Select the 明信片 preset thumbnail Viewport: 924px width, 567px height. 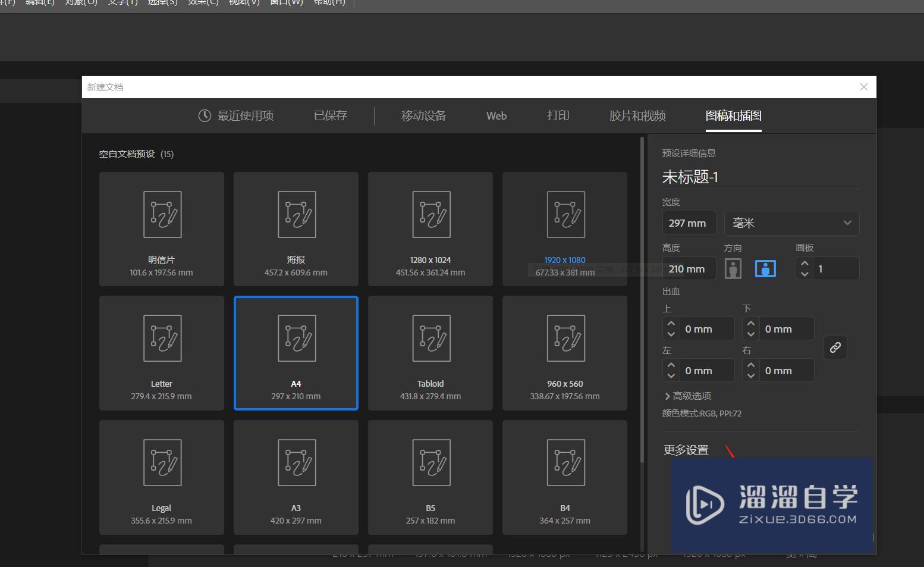point(162,229)
